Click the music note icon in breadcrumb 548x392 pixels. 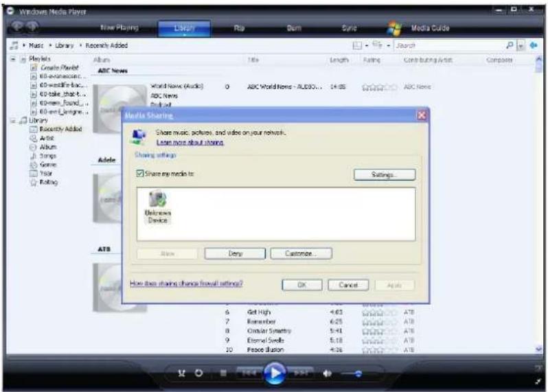pyautogui.click(x=14, y=45)
